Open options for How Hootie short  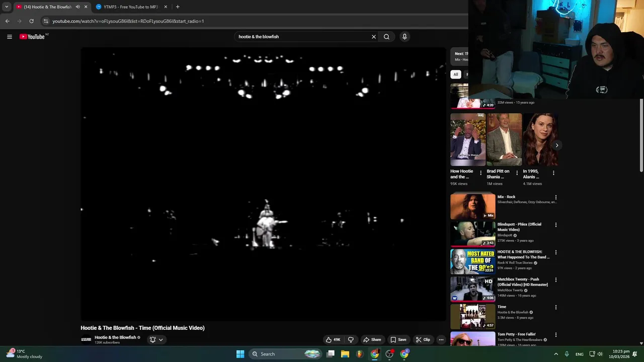(480, 173)
